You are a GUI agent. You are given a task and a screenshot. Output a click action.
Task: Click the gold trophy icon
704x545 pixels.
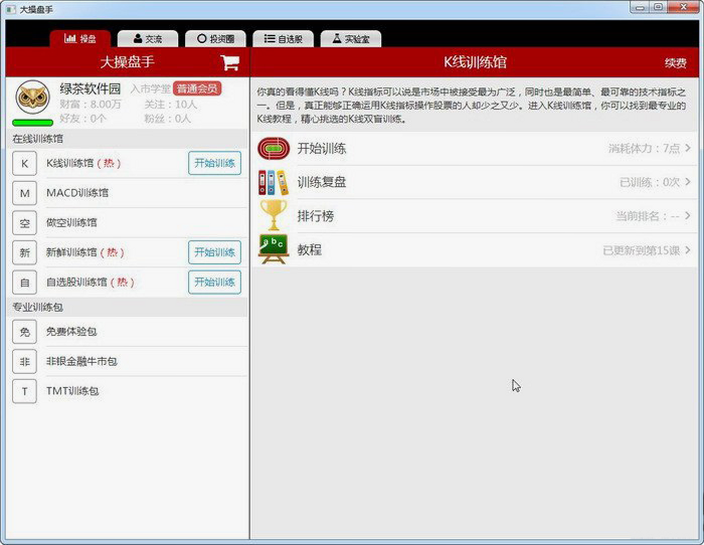pyautogui.click(x=273, y=215)
